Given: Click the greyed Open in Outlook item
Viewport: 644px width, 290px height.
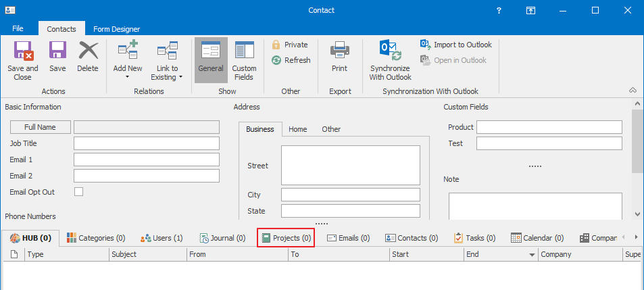Looking at the screenshot, I should [x=453, y=60].
